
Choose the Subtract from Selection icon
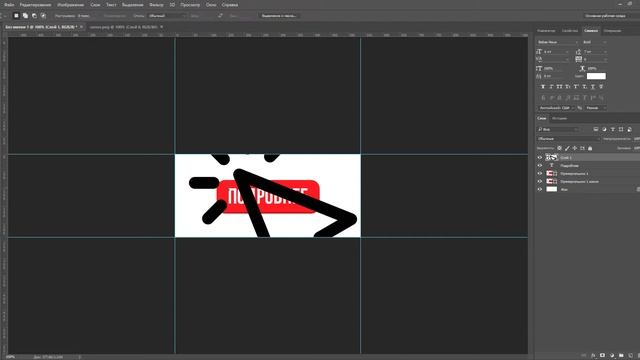[x=34, y=16]
